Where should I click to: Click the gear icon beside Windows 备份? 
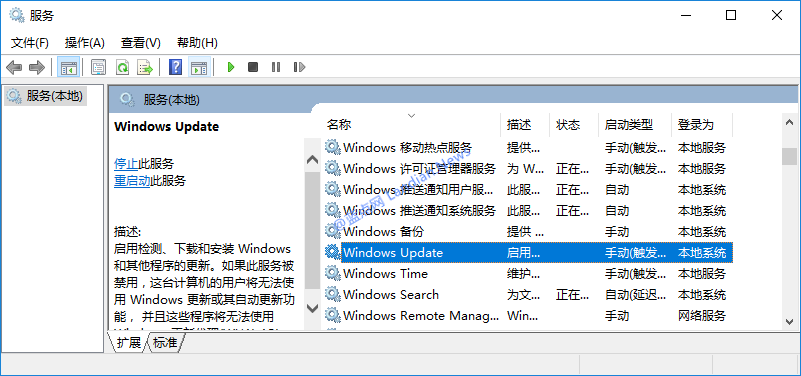coord(333,231)
